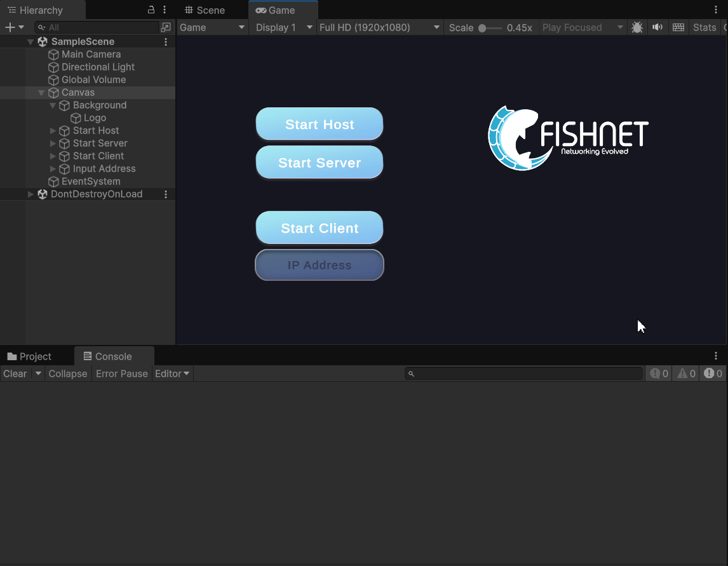728x566 pixels.
Task: Open the DontDestroyOnLoad scene options menu
Action: (166, 194)
